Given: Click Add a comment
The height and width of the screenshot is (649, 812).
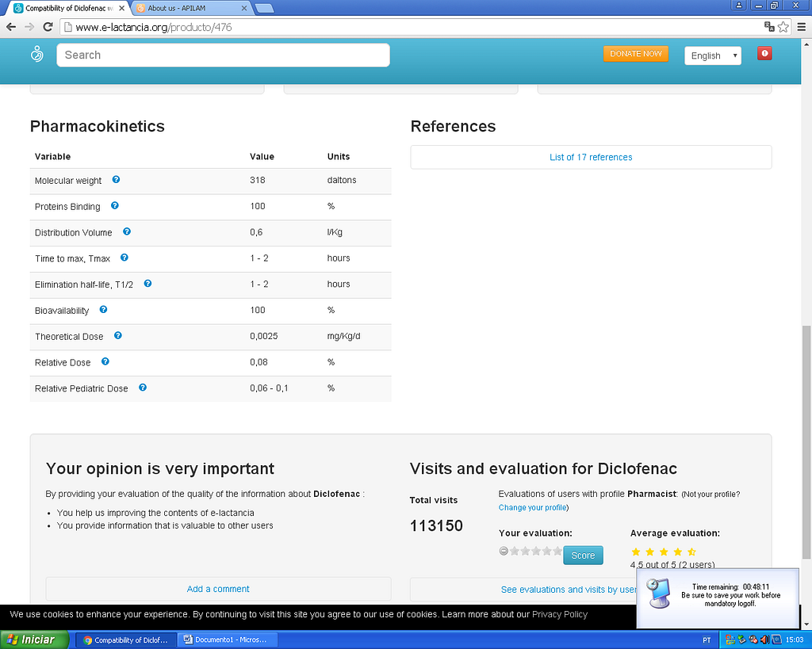Looking at the screenshot, I should [218, 589].
